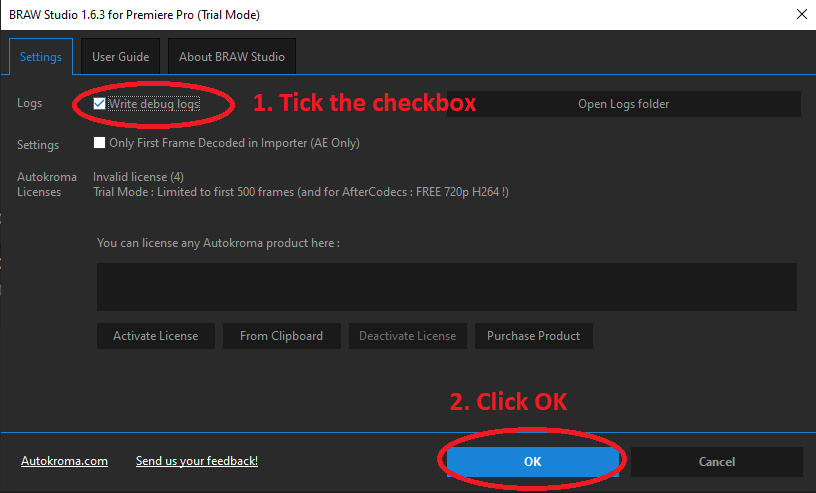Switch to the Settings tab
This screenshot has width=816, height=493.
(x=41, y=57)
